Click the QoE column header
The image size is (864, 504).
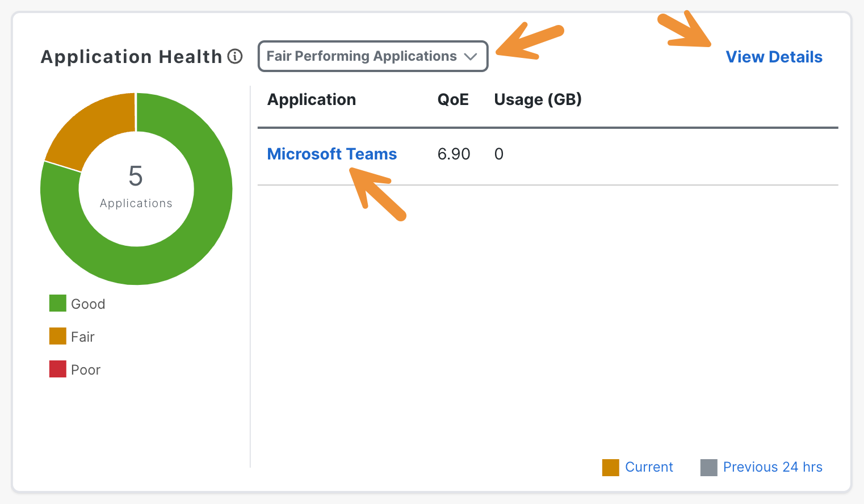click(453, 99)
